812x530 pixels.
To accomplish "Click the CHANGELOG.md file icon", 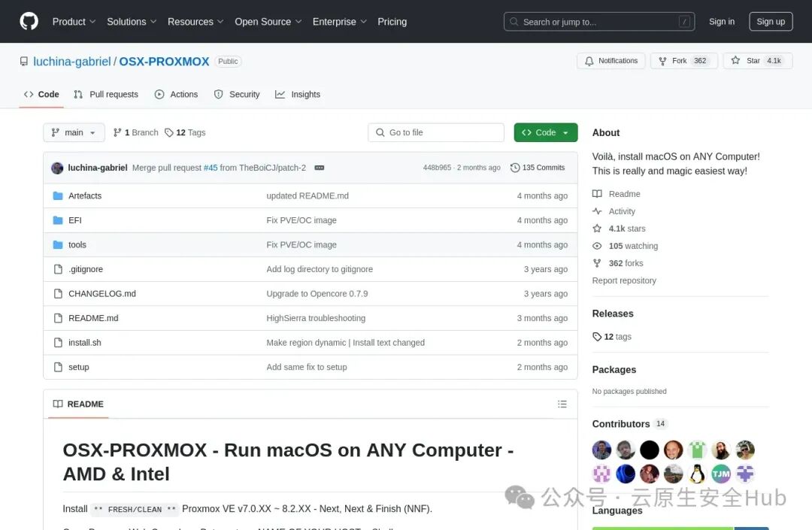I will pyautogui.click(x=58, y=293).
